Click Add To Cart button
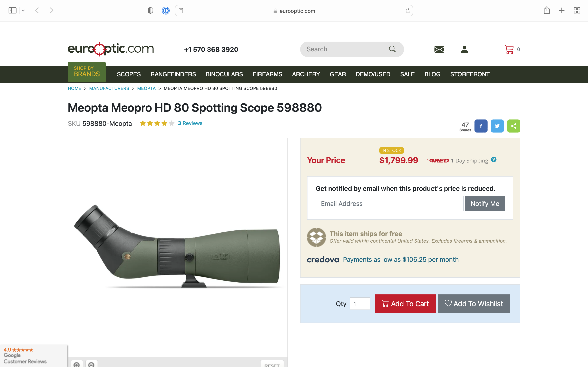Screen dimensions: 588x367 (x=405, y=304)
